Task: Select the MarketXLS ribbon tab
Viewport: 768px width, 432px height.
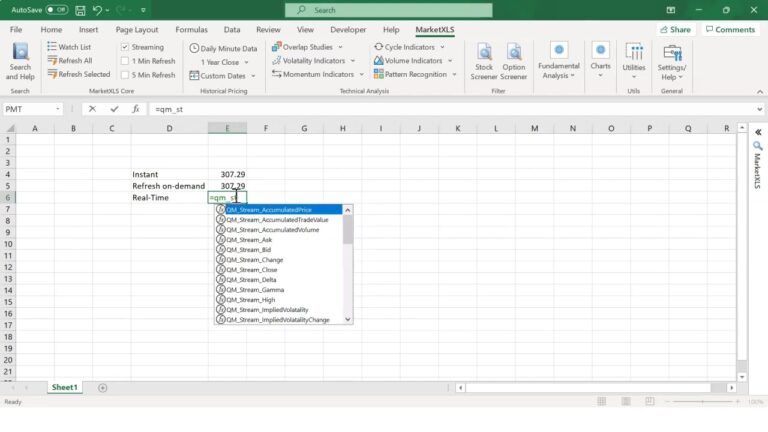Action: click(x=434, y=29)
